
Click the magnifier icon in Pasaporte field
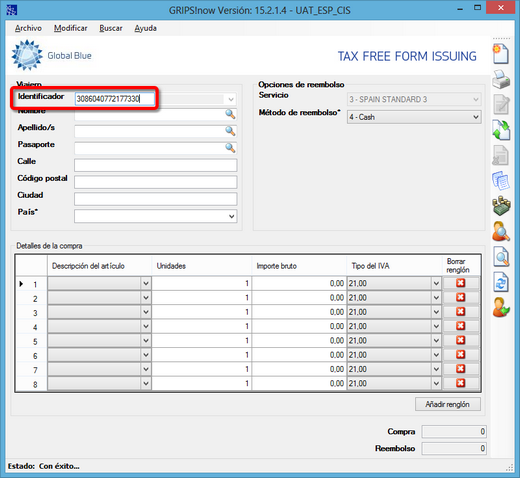(x=230, y=148)
